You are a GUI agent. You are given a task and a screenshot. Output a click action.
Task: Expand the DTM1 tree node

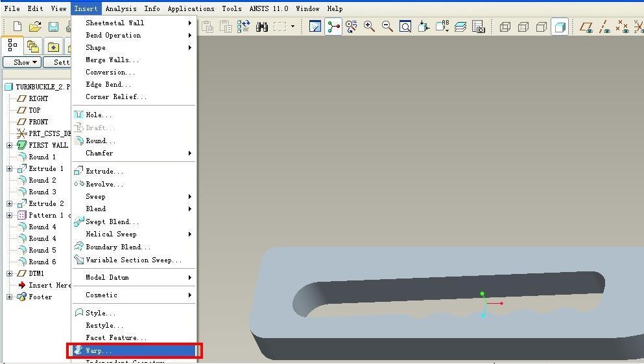(x=10, y=273)
